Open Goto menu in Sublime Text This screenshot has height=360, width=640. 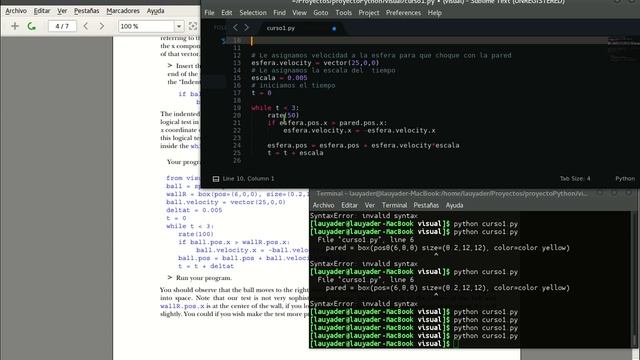(x=321, y=13)
